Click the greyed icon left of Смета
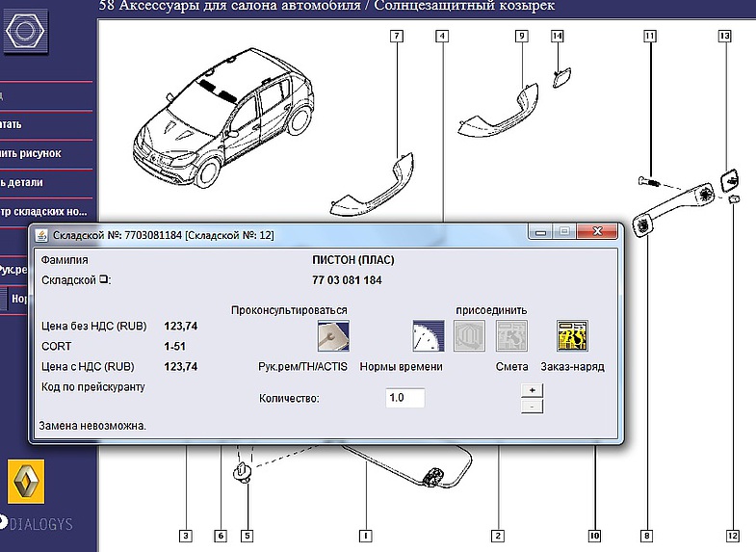Image resolution: width=756 pixels, height=552 pixels. pyautogui.click(x=469, y=336)
